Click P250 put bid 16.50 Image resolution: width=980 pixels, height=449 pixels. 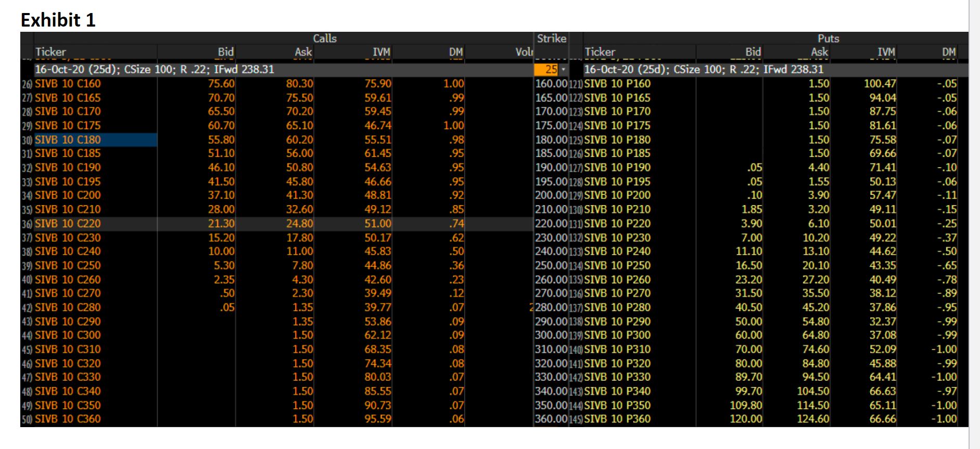coord(749,265)
